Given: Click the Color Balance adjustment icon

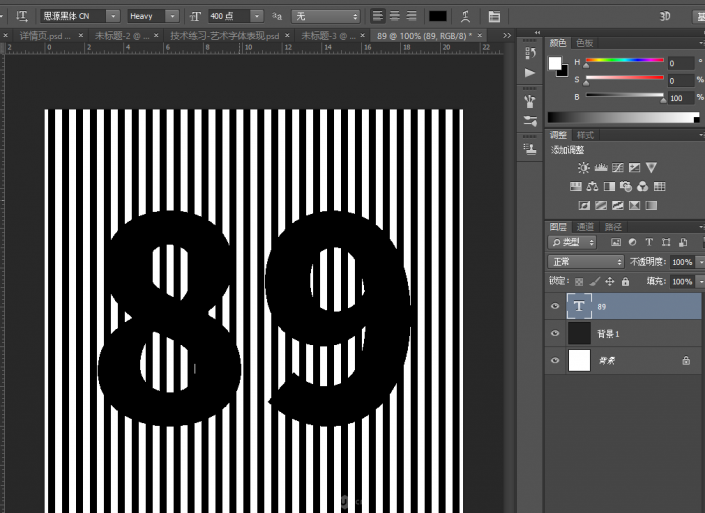Looking at the screenshot, I should [x=593, y=187].
